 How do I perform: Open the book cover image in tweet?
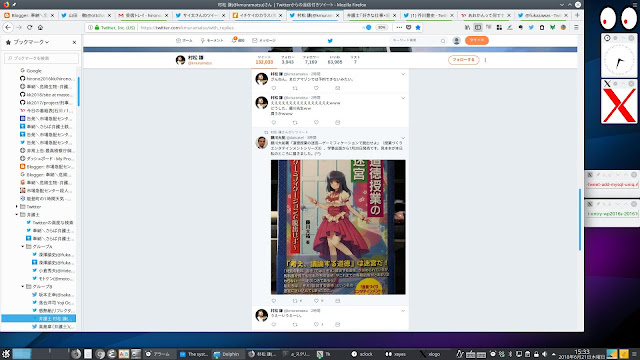click(x=338, y=227)
